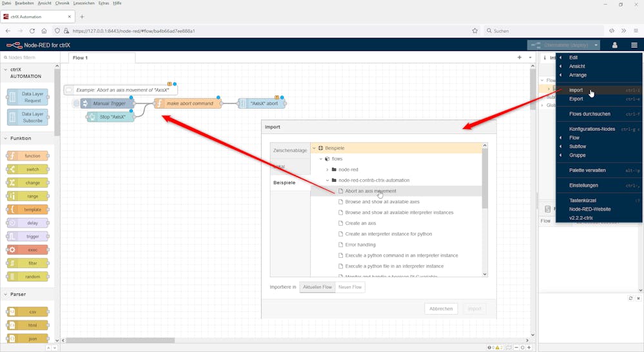Select the trigger palette node

[28, 237]
